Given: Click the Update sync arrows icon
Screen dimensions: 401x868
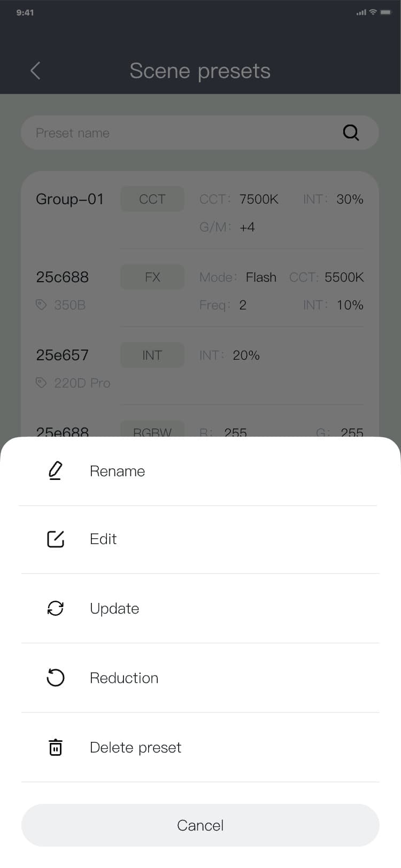Looking at the screenshot, I should click(56, 608).
